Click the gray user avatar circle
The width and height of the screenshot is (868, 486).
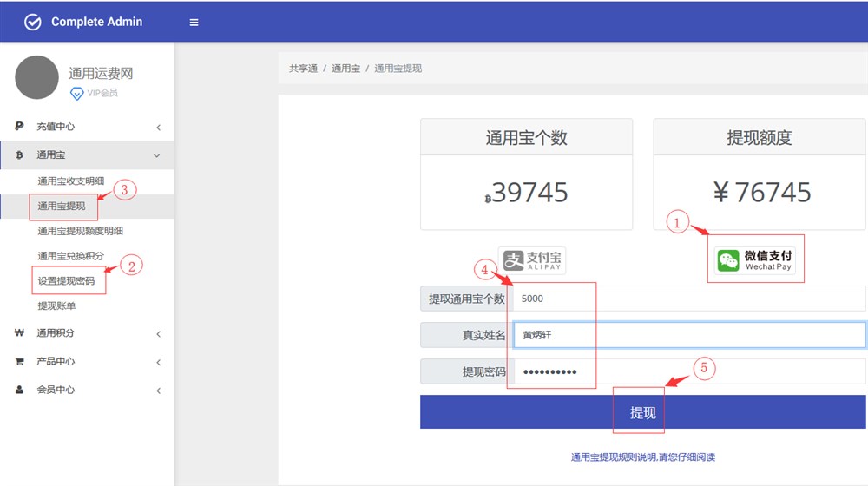[36, 77]
